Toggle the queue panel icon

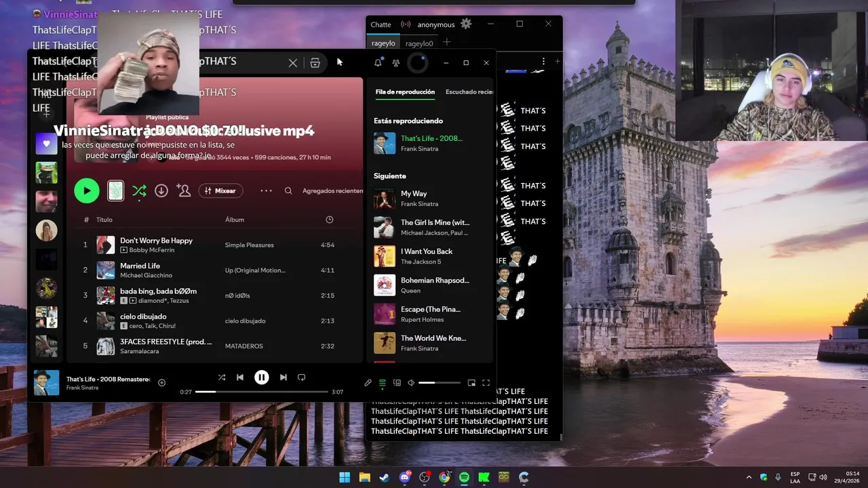click(382, 383)
